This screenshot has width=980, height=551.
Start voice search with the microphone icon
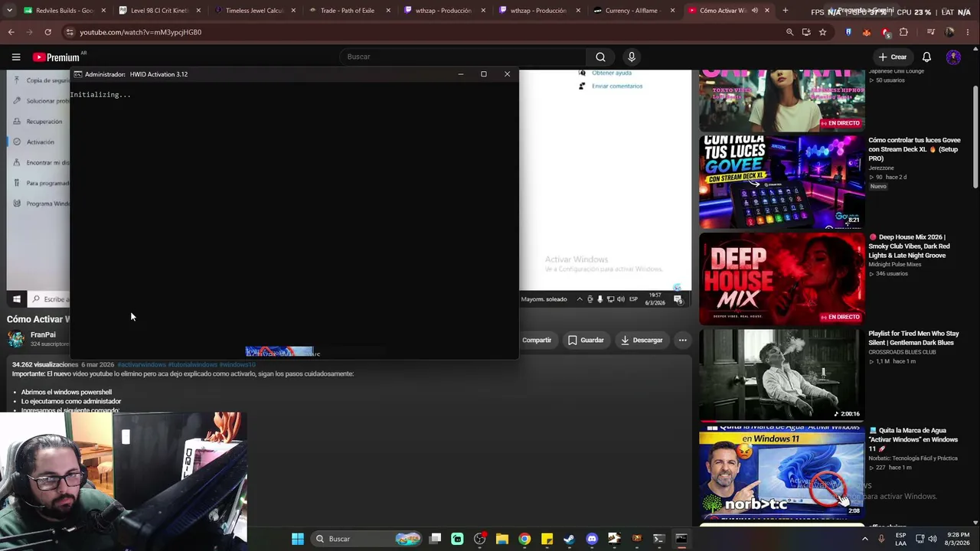point(632,57)
